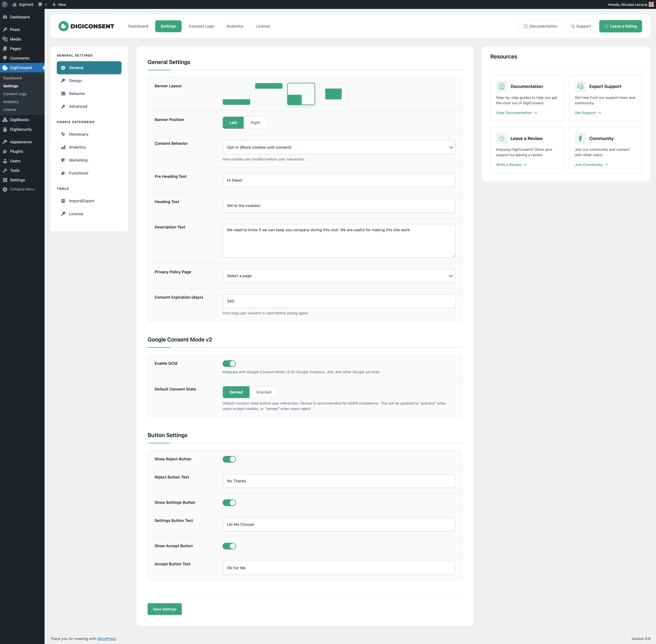This screenshot has width=656, height=644.
Task: Switch to the Consent Logs tab
Action: point(201,26)
